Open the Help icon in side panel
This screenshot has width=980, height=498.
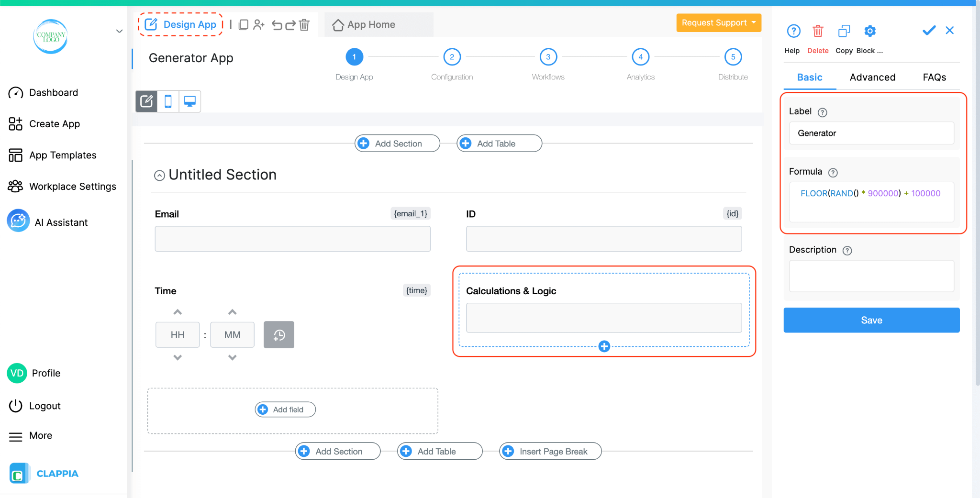(793, 31)
